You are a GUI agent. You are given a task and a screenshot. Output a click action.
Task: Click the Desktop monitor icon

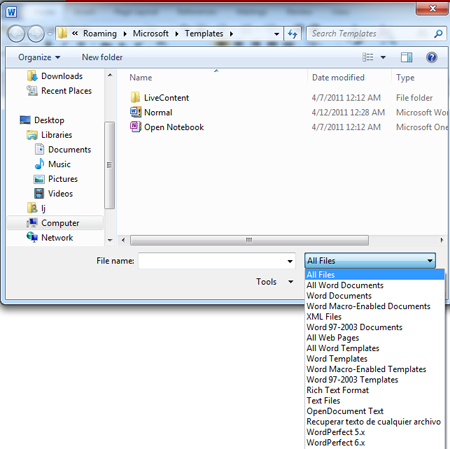click(25, 120)
